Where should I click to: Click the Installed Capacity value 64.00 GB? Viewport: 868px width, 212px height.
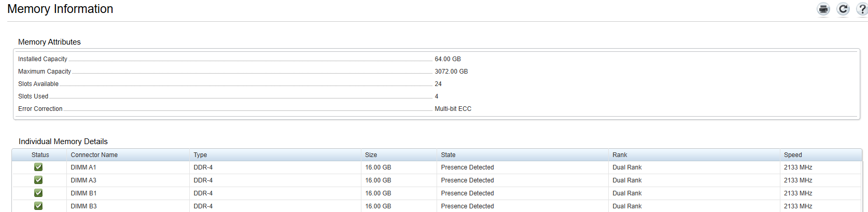(x=447, y=59)
